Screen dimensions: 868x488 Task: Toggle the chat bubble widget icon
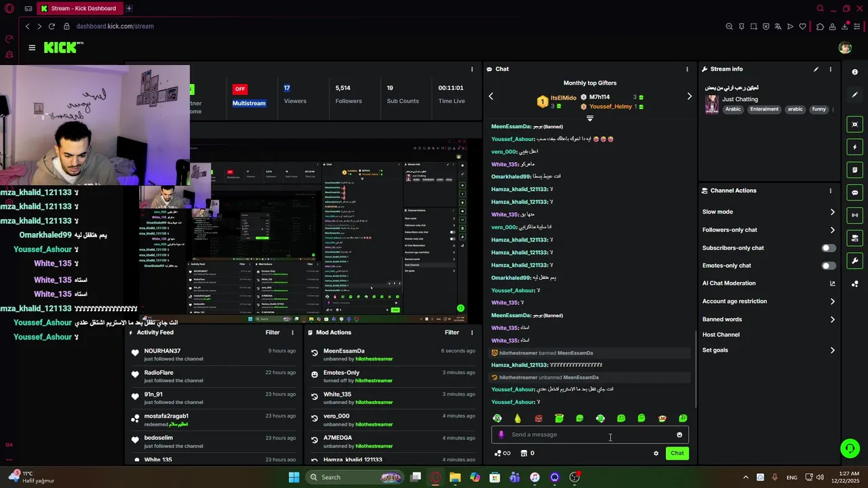[854, 192]
